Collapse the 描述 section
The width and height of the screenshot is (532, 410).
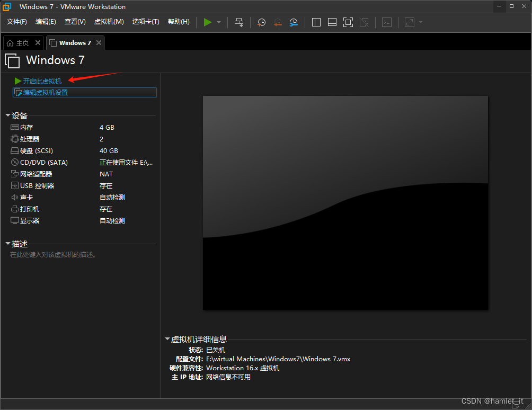click(x=8, y=244)
